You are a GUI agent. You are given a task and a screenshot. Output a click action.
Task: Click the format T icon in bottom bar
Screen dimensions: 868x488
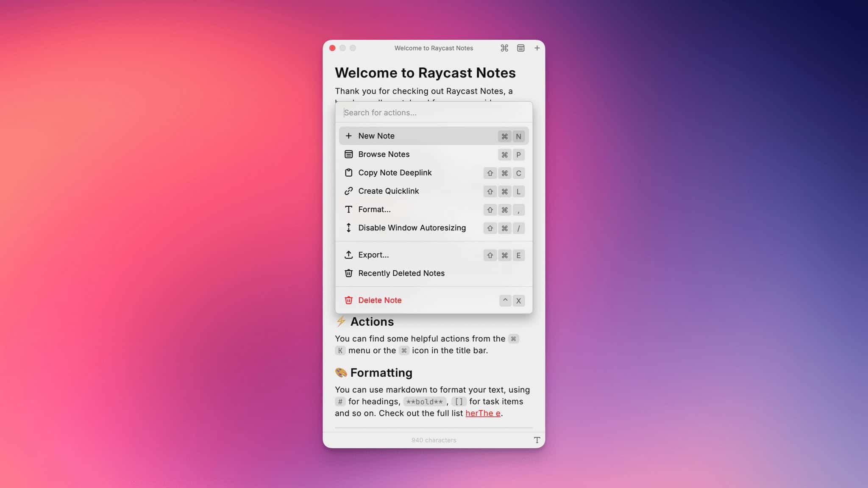(537, 440)
